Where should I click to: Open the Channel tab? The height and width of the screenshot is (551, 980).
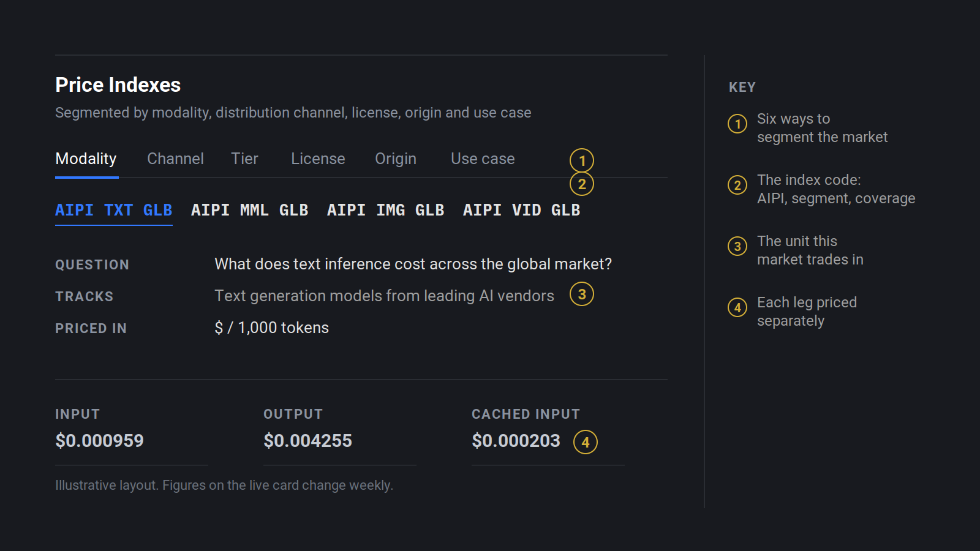(175, 159)
